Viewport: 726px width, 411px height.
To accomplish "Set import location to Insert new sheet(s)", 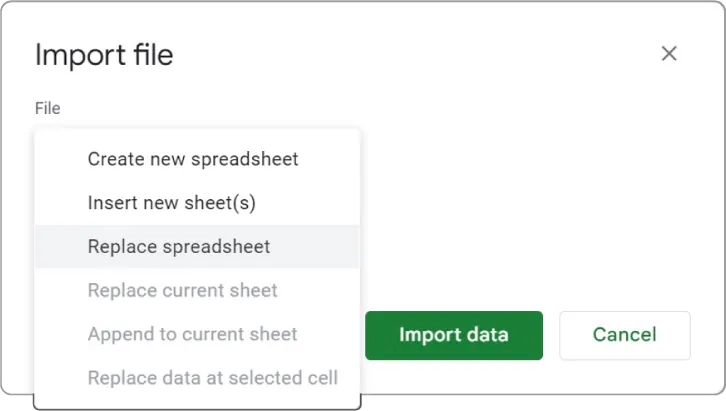I will point(172,203).
